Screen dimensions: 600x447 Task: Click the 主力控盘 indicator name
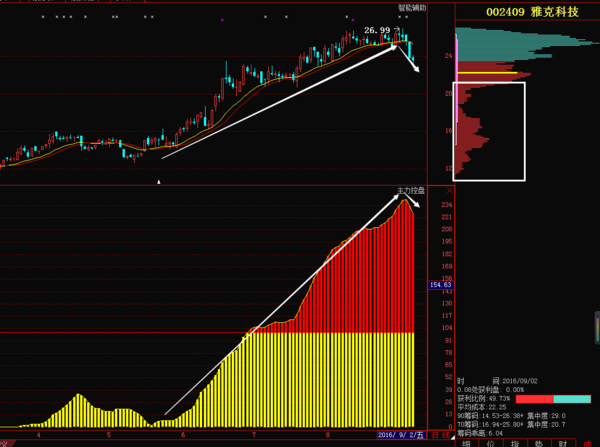pos(411,191)
